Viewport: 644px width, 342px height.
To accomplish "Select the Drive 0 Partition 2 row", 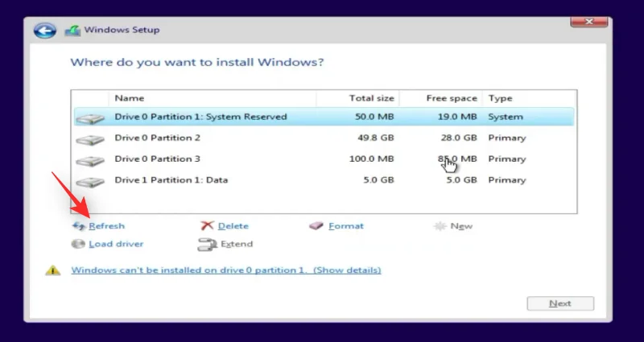I will (324, 138).
